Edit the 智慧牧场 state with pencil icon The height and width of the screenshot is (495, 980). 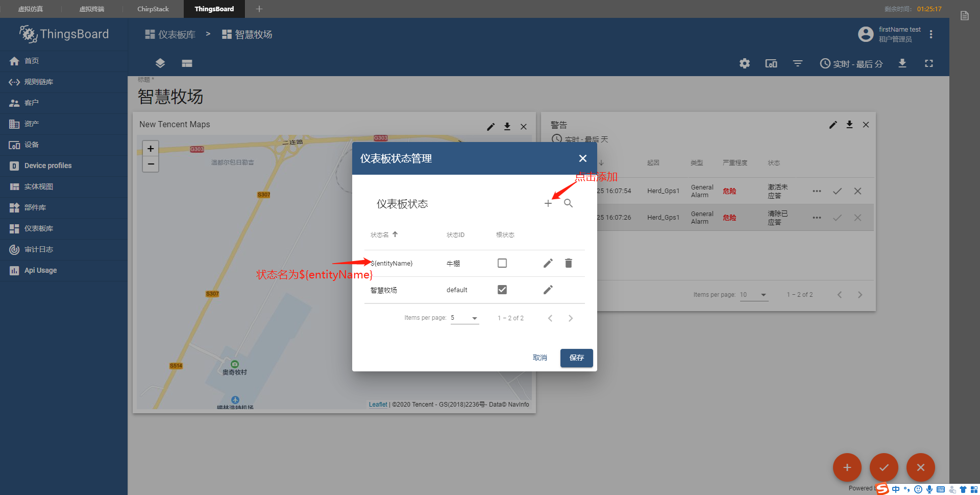[548, 290]
